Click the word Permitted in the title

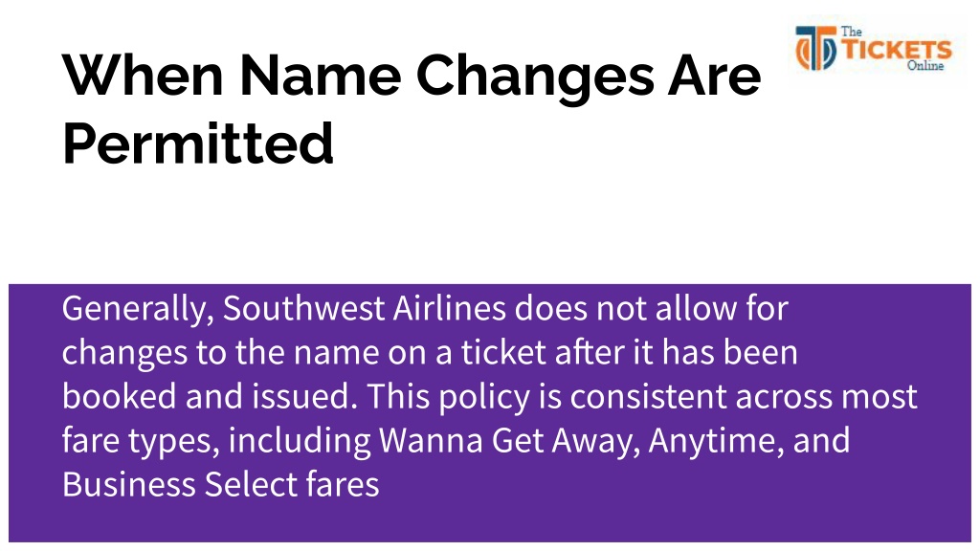(198, 143)
